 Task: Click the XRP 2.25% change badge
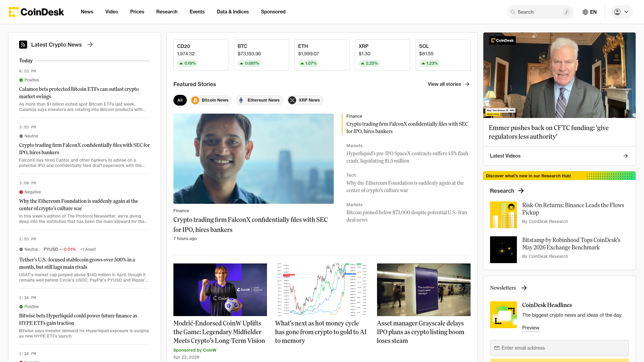[x=369, y=63]
